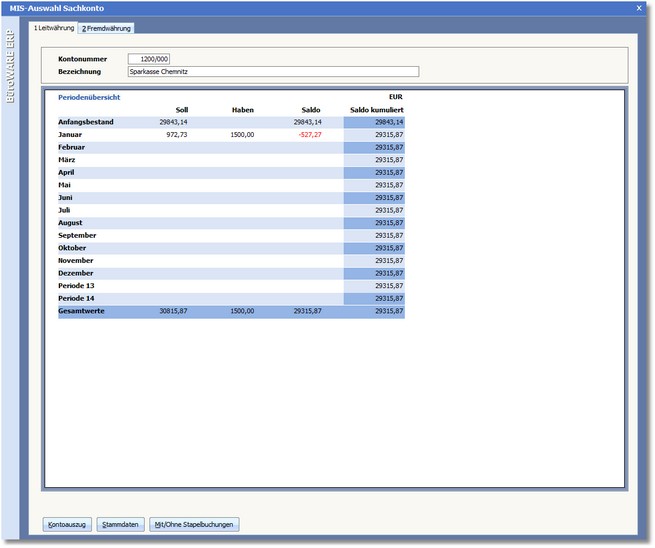This screenshot has height=548, width=655.
Task: Toggle Mit/Ohne Stapelbuchungen button
Action: 194,524
